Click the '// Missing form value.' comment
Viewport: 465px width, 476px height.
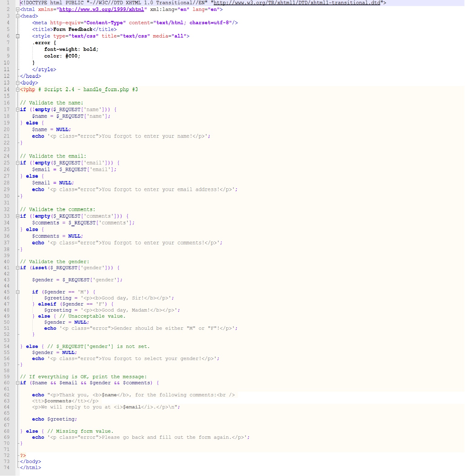point(81,431)
